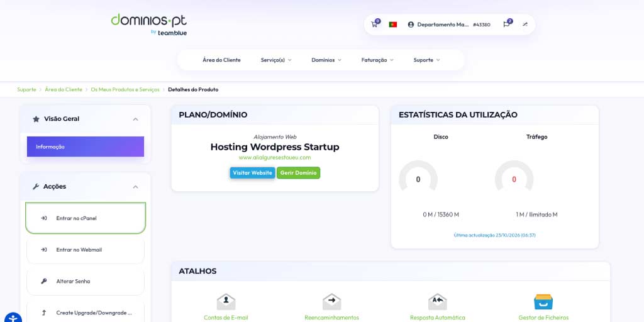
Task: Open the Contas de E-mail shortcut icon
Action: (226, 301)
